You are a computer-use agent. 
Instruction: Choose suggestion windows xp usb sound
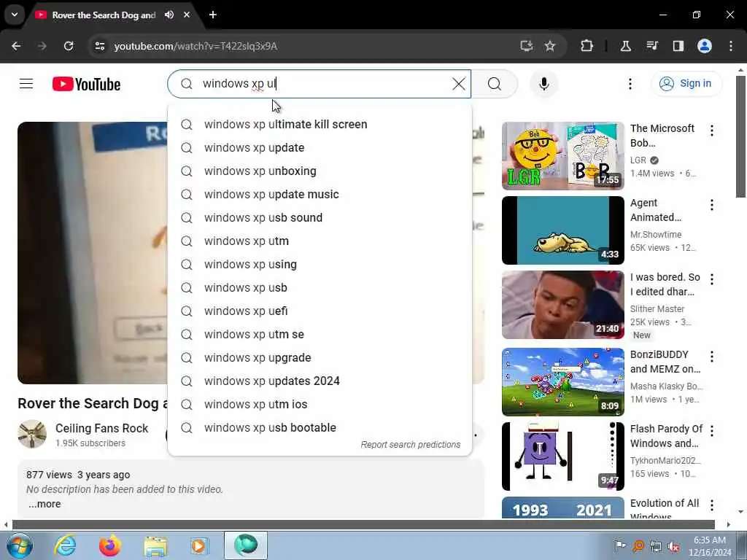tap(320, 217)
